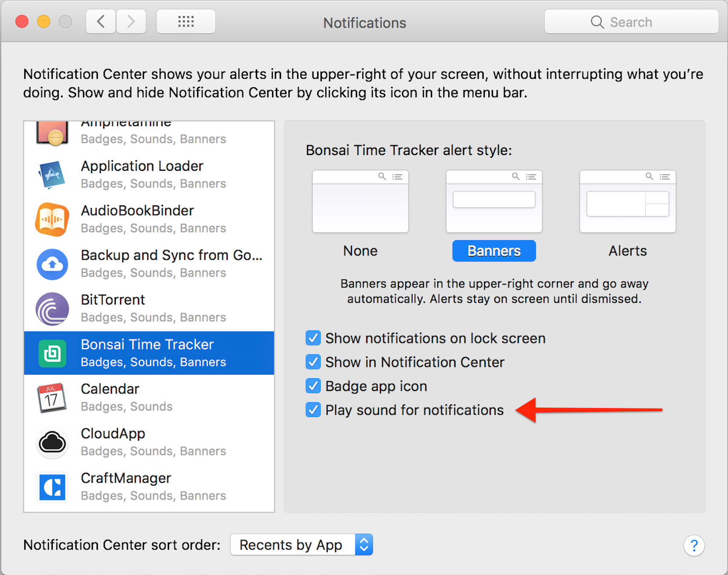Viewport: 728px width, 575px height.
Task: Click the BitTorrent purple swirl icon
Action: tap(52, 309)
